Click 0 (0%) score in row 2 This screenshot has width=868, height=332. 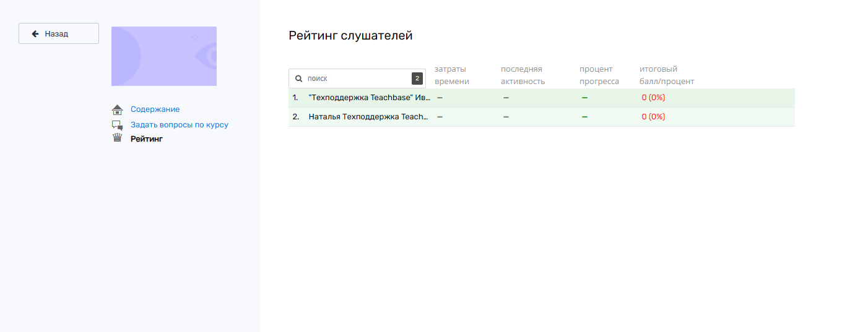(653, 117)
